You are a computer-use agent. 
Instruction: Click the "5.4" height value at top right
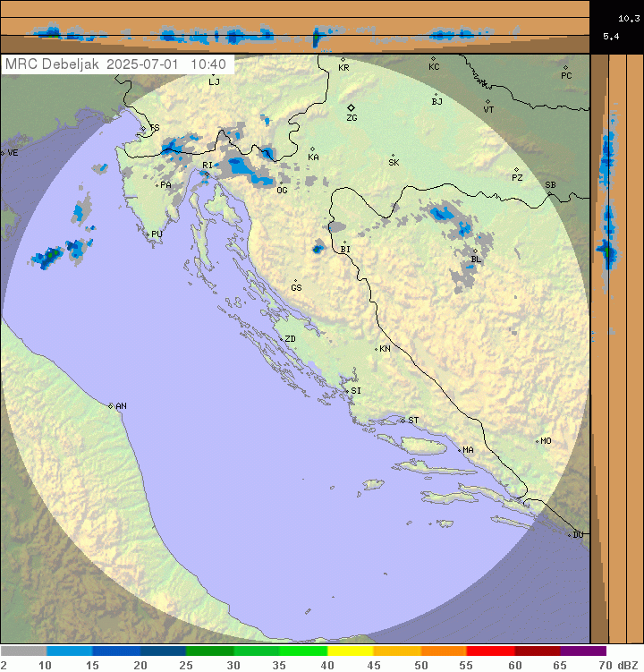pyautogui.click(x=611, y=37)
